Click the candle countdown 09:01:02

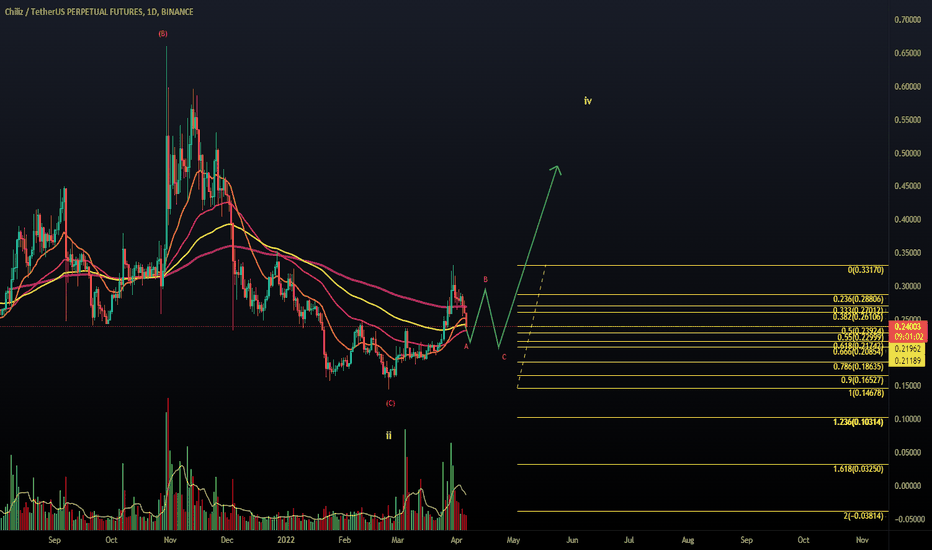pos(908,337)
